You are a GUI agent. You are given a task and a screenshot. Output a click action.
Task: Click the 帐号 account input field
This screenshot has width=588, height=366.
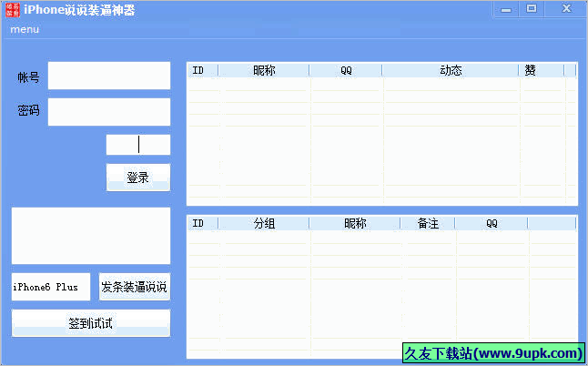click(109, 76)
